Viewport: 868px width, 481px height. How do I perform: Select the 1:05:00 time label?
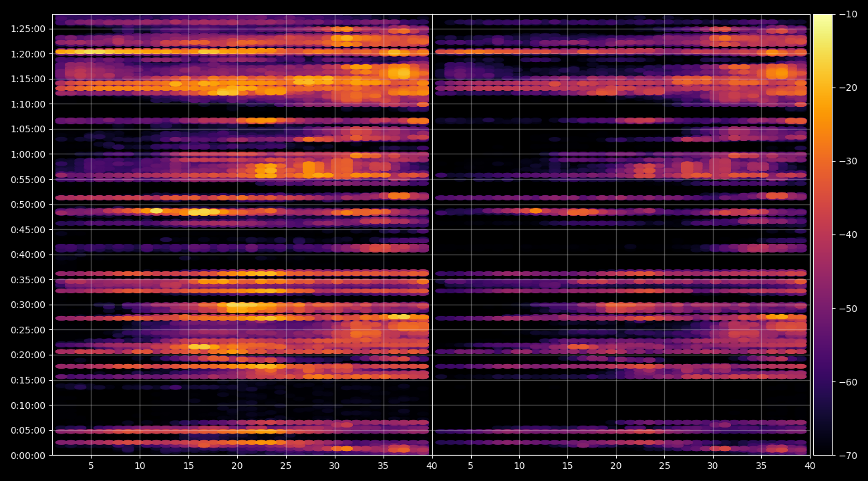(x=28, y=129)
